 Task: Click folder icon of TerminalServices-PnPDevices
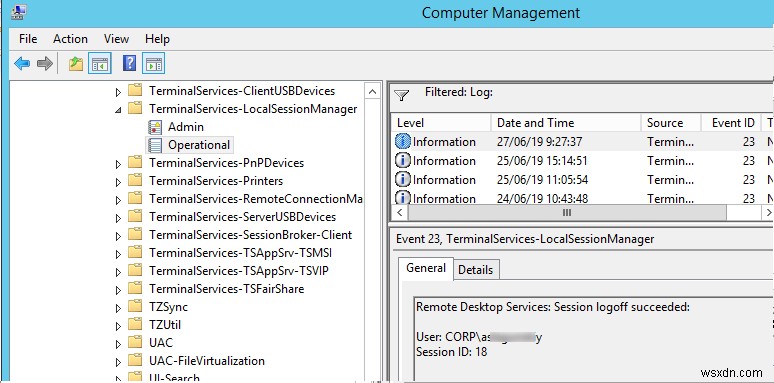135,162
